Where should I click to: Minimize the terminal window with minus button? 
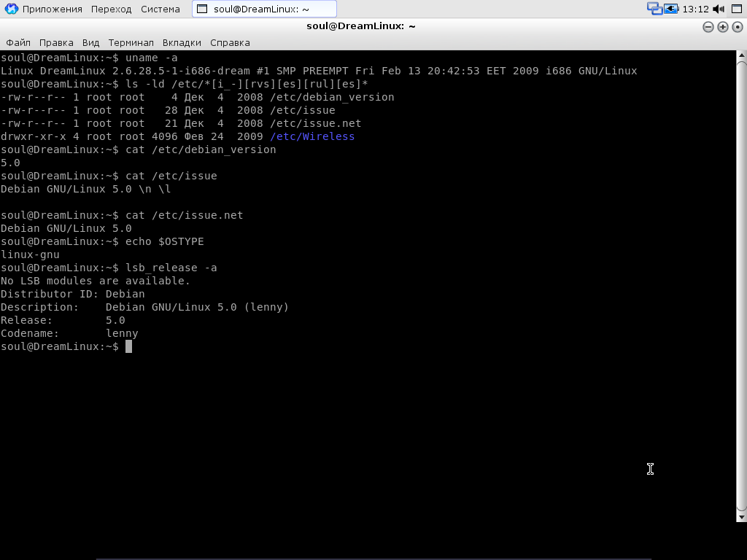(708, 27)
